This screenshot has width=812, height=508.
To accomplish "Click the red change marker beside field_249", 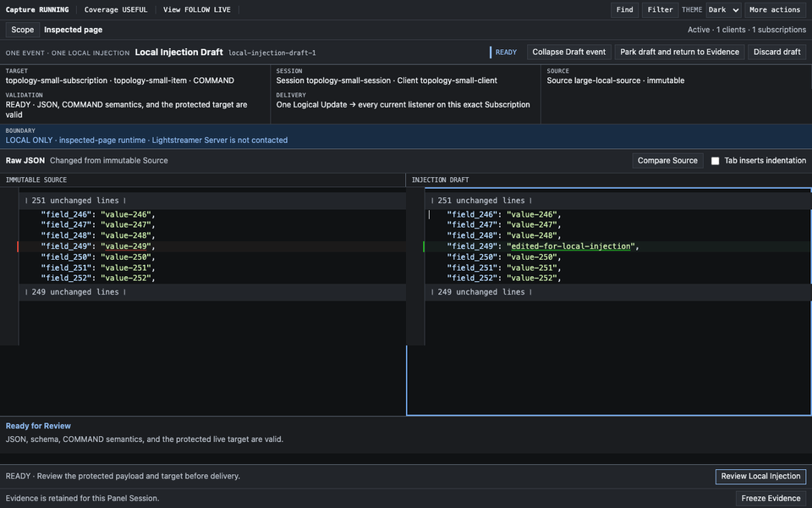I will 18,246.
